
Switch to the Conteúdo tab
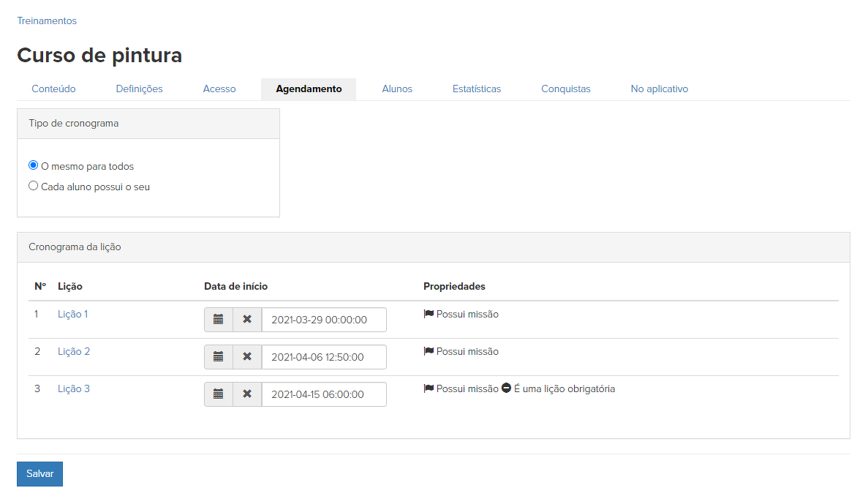[x=53, y=89]
